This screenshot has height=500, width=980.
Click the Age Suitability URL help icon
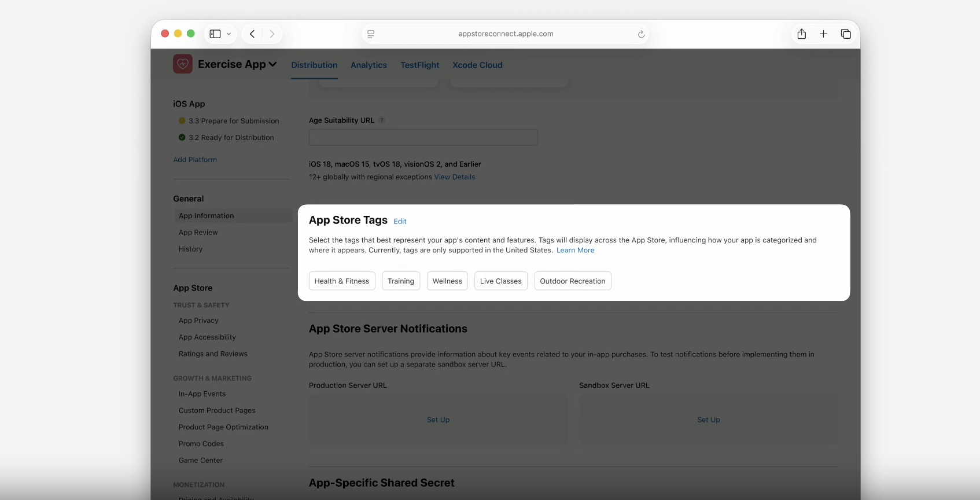pos(382,120)
